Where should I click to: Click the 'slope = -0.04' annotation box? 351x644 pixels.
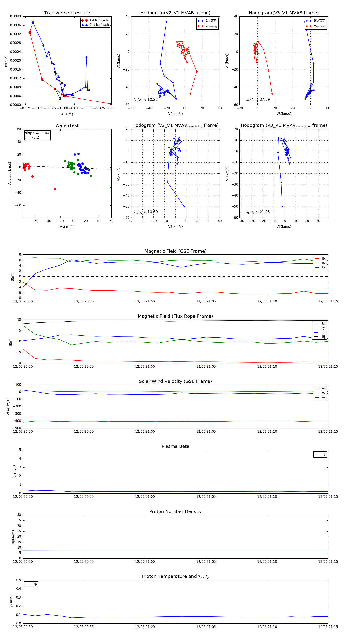point(37,135)
